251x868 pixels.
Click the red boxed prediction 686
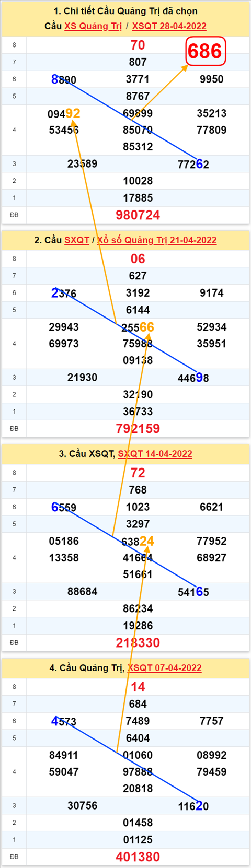[x=205, y=51]
